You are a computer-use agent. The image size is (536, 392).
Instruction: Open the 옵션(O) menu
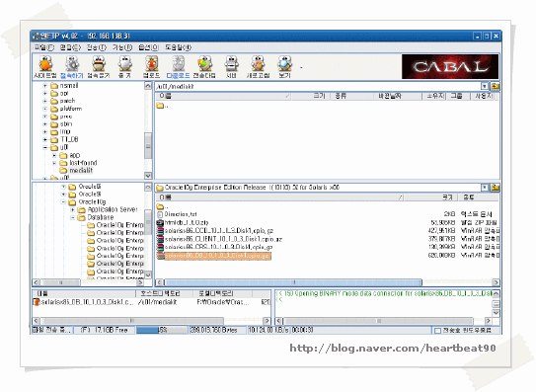tap(148, 47)
